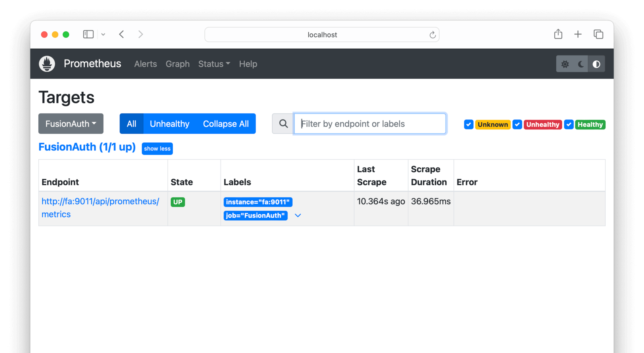Image resolution: width=644 pixels, height=353 pixels.
Task: Select browser-preferred contrast theme icon
Action: pos(597,64)
